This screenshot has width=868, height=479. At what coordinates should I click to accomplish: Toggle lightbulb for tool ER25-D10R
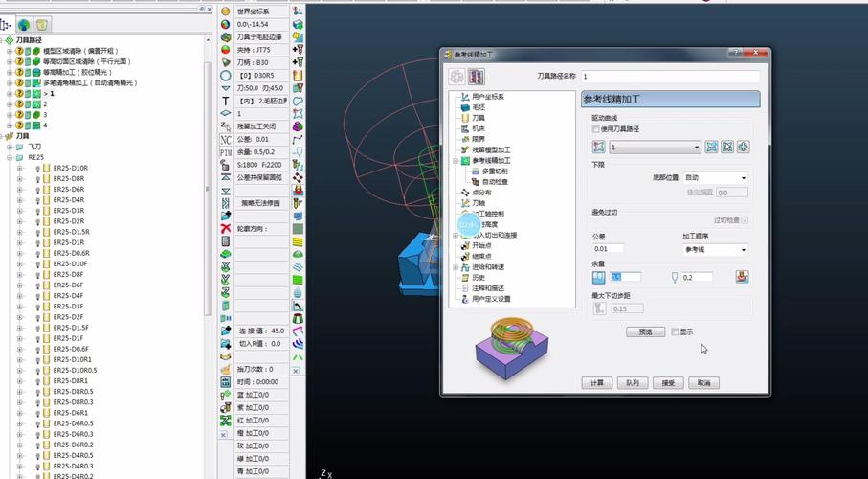37,168
